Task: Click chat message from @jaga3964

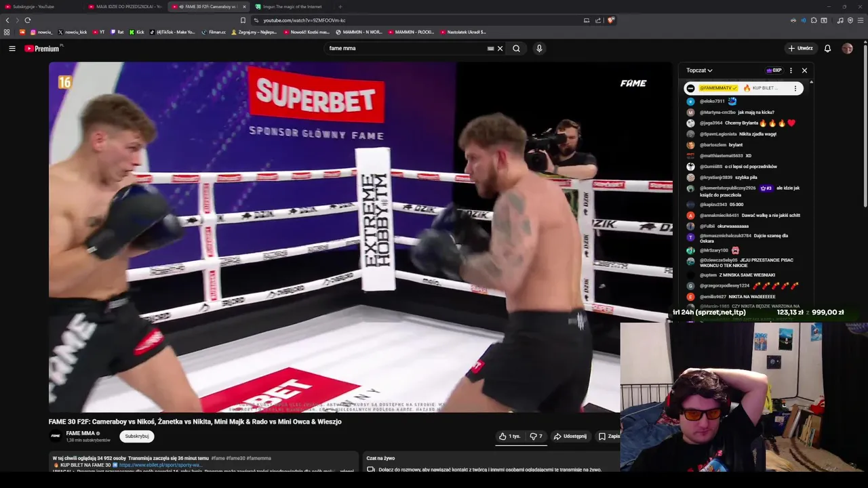Action: pyautogui.click(x=741, y=123)
